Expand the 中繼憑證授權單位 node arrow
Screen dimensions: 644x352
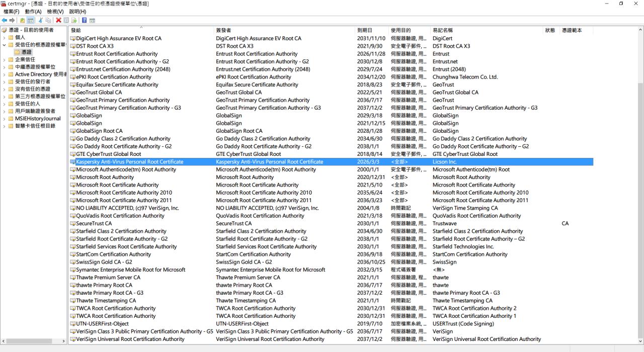4,67
